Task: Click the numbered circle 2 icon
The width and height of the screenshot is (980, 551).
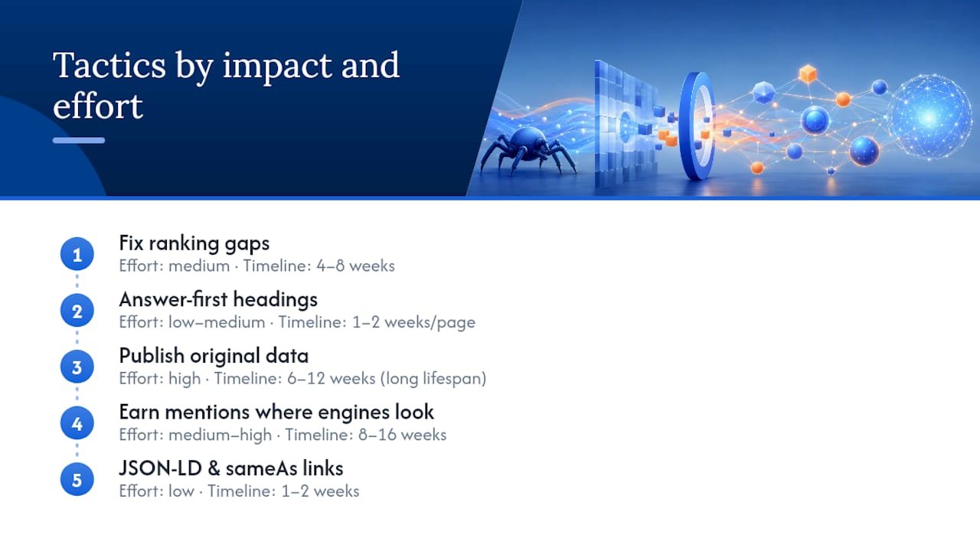Action: click(x=77, y=311)
